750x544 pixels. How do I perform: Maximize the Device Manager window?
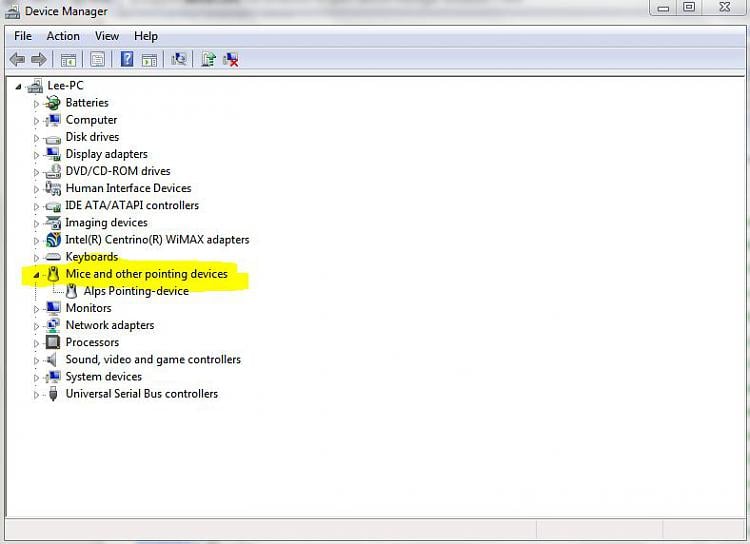(x=689, y=7)
